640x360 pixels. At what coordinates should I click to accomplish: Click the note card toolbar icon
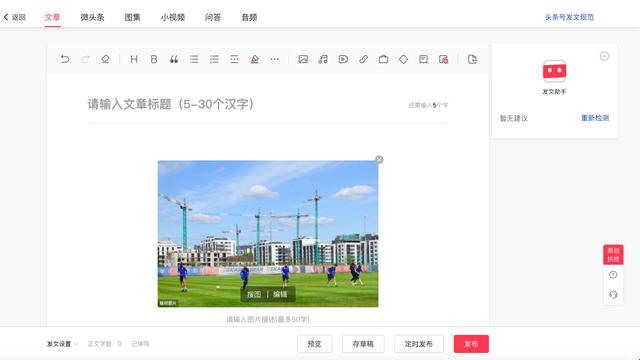[x=423, y=59]
